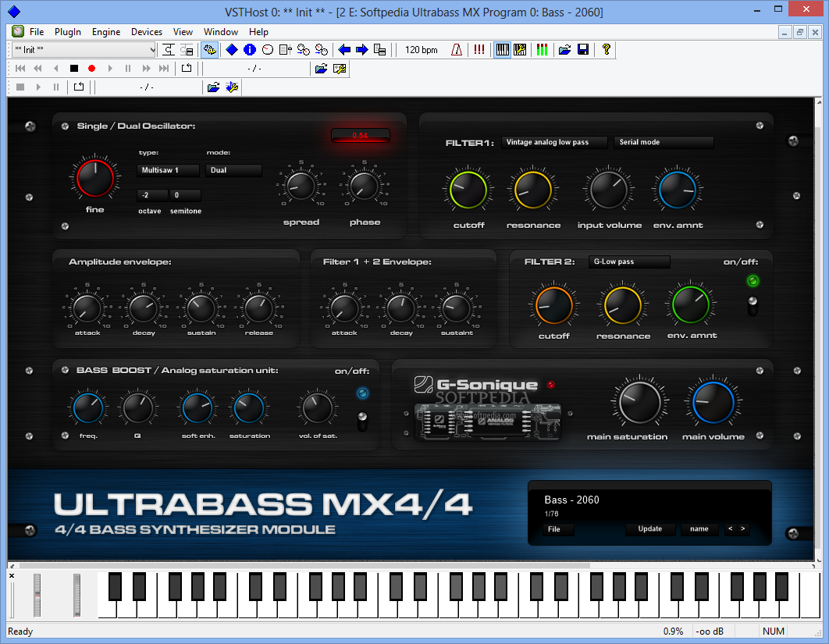Open Filter 1 Vintage analog low pass selector

(554, 142)
